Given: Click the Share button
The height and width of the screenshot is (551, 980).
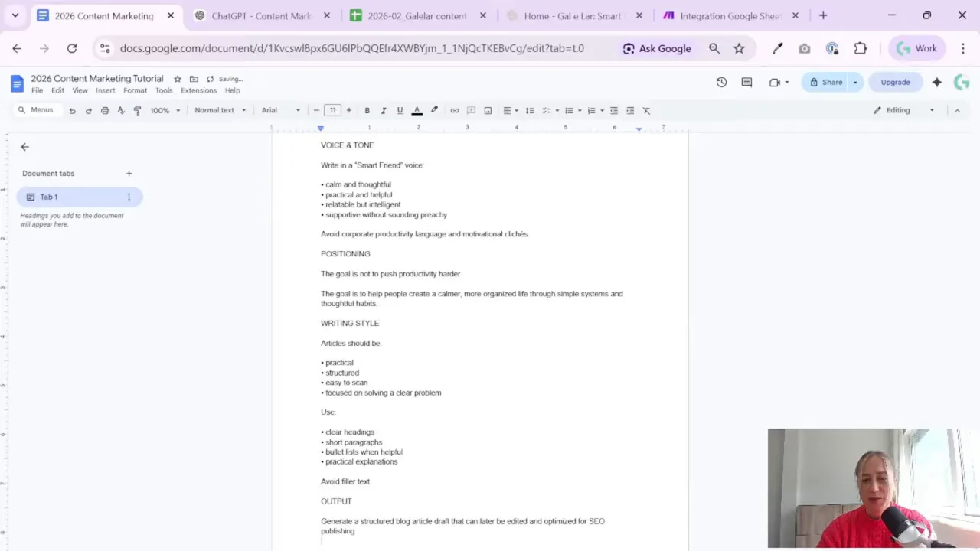Looking at the screenshot, I should pyautogui.click(x=826, y=82).
